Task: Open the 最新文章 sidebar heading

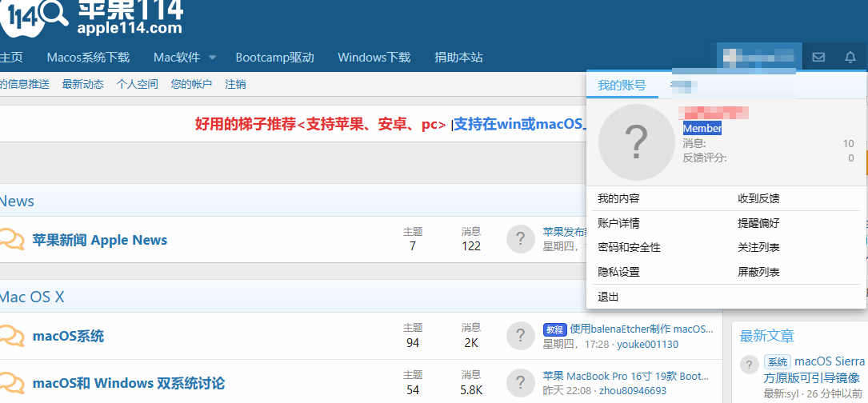Action: click(x=766, y=336)
